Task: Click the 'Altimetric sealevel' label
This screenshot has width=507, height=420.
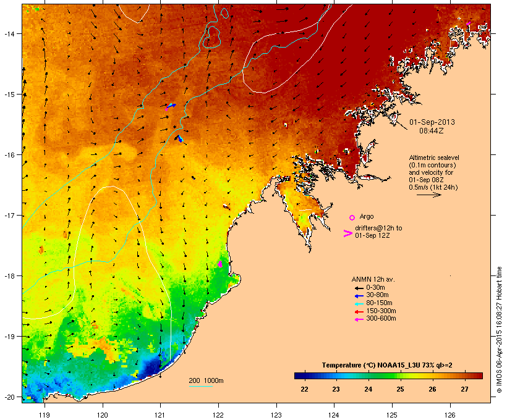Action: [x=434, y=157]
